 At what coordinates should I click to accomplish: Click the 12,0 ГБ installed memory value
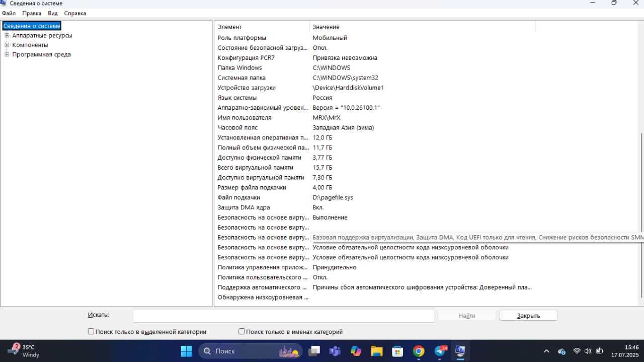[x=323, y=137]
